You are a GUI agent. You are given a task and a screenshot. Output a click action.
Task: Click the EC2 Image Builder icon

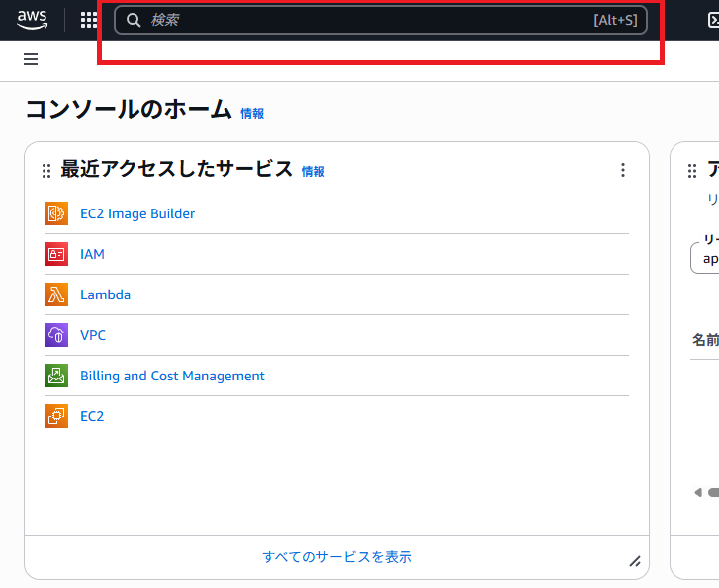[x=56, y=213]
